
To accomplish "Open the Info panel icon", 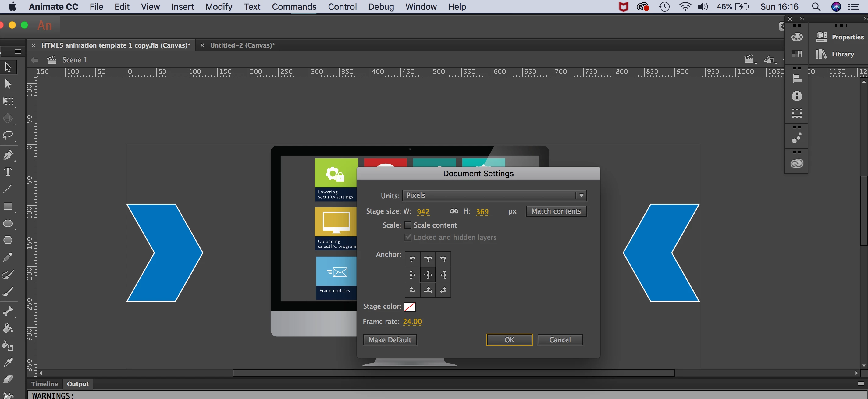I will [797, 96].
